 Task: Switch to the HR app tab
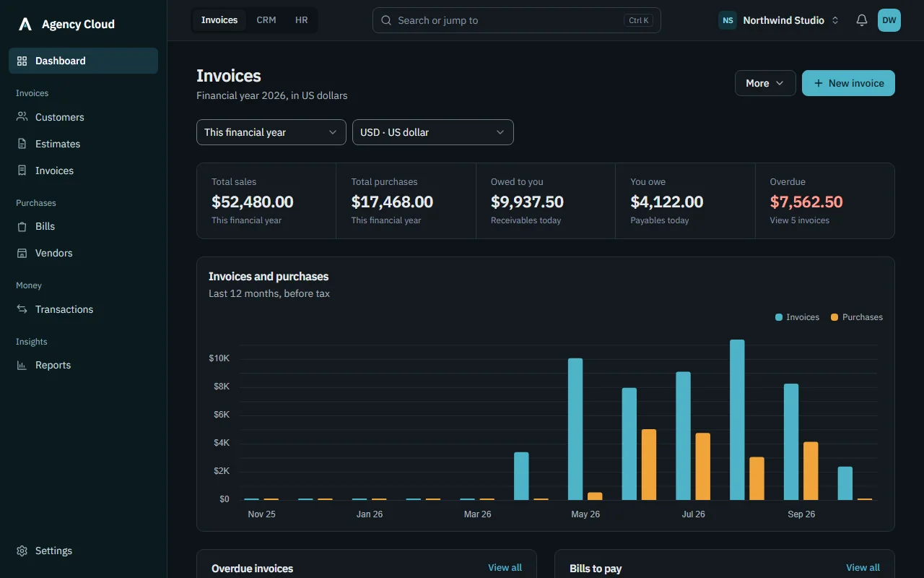coord(302,20)
